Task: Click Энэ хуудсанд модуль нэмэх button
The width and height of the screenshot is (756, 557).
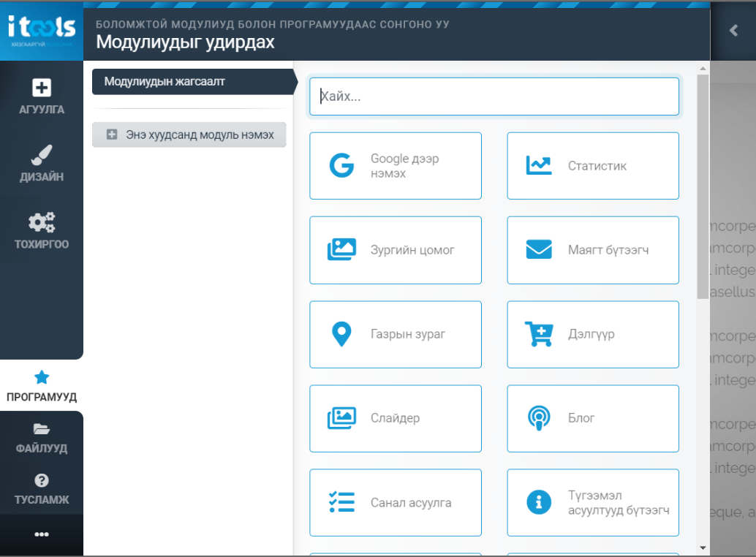Action: pyautogui.click(x=189, y=135)
